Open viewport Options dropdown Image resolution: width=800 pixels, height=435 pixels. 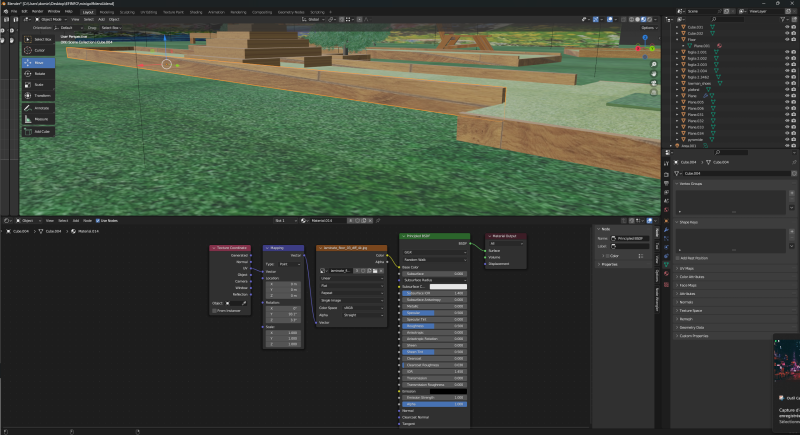tap(648, 28)
